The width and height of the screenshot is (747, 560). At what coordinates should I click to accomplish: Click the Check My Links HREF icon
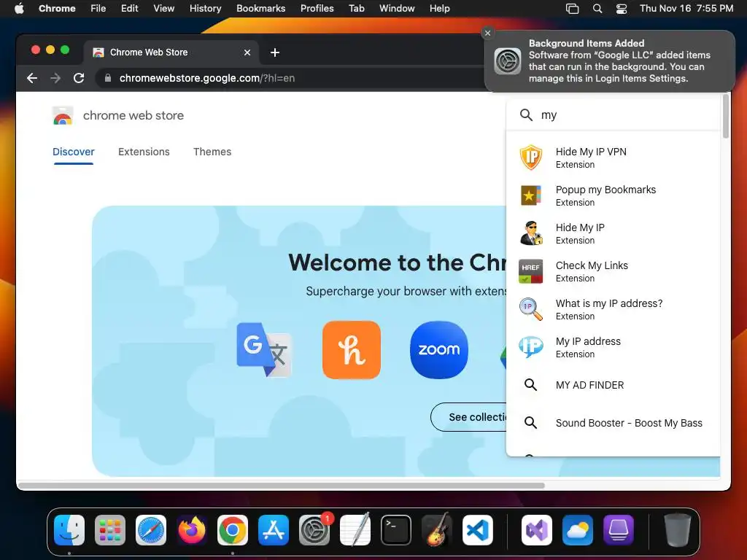click(531, 271)
